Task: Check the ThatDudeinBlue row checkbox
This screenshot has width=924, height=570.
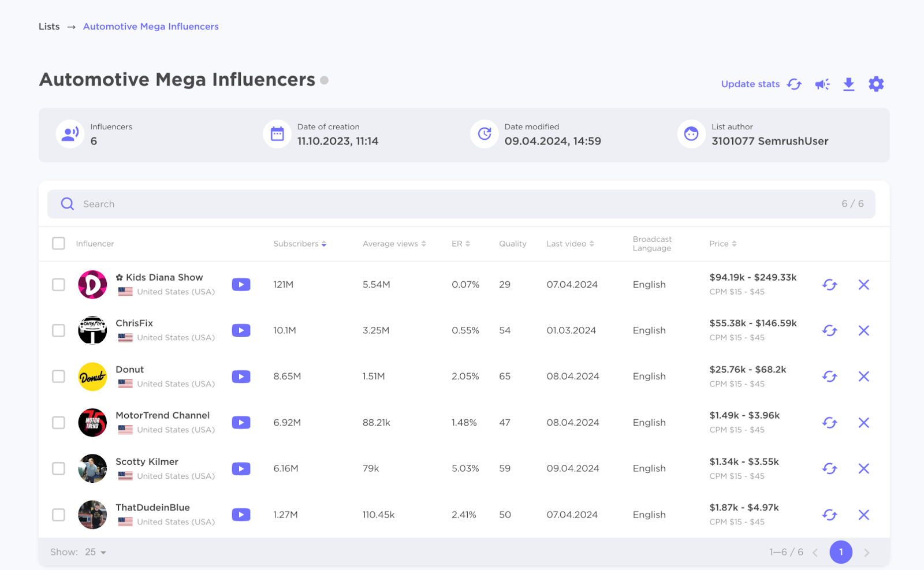Action: tap(58, 515)
